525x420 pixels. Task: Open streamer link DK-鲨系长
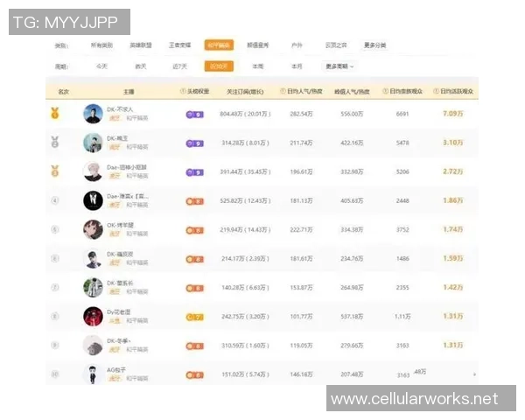(x=121, y=282)
